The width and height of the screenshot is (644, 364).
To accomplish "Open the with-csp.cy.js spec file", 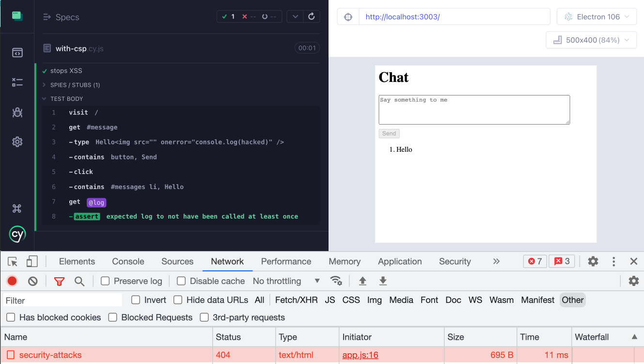I will (x=79, y=48).
